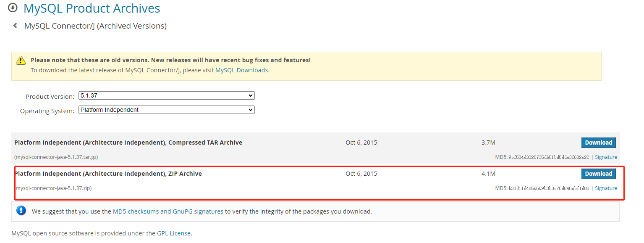
Task: Download the ZIP Archive
Action: tap(599, 174)
